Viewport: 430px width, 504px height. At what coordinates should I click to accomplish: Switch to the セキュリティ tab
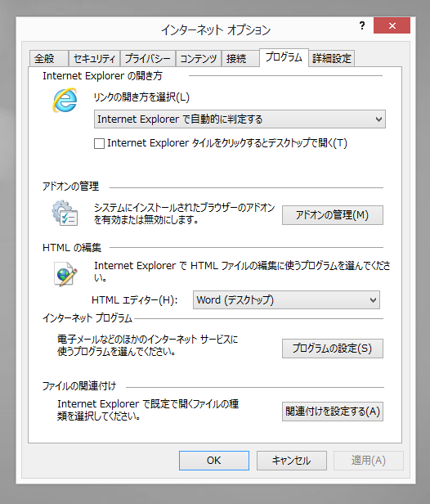click(94, 59)
